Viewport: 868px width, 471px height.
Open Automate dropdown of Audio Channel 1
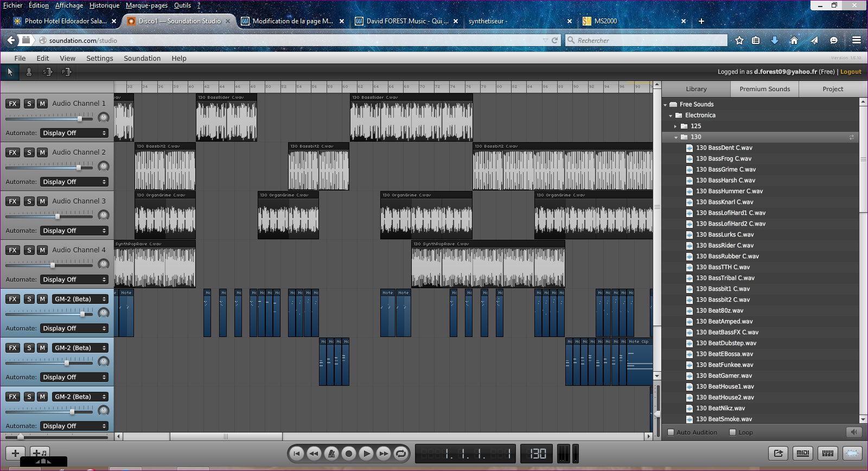[x=74, y=133]
